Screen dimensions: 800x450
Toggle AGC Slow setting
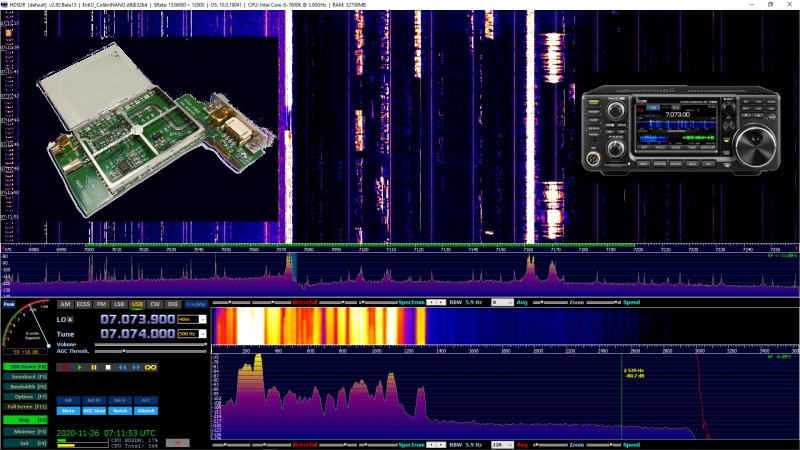pyautogui.click(x=94, y=411)
